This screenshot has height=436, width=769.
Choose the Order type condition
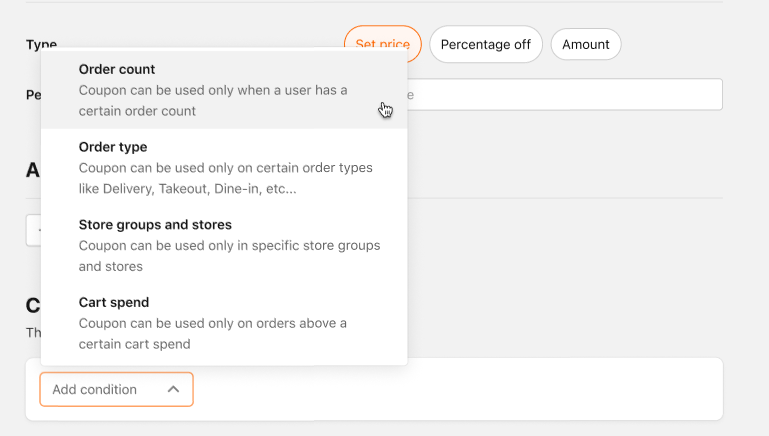pos(113,147)
